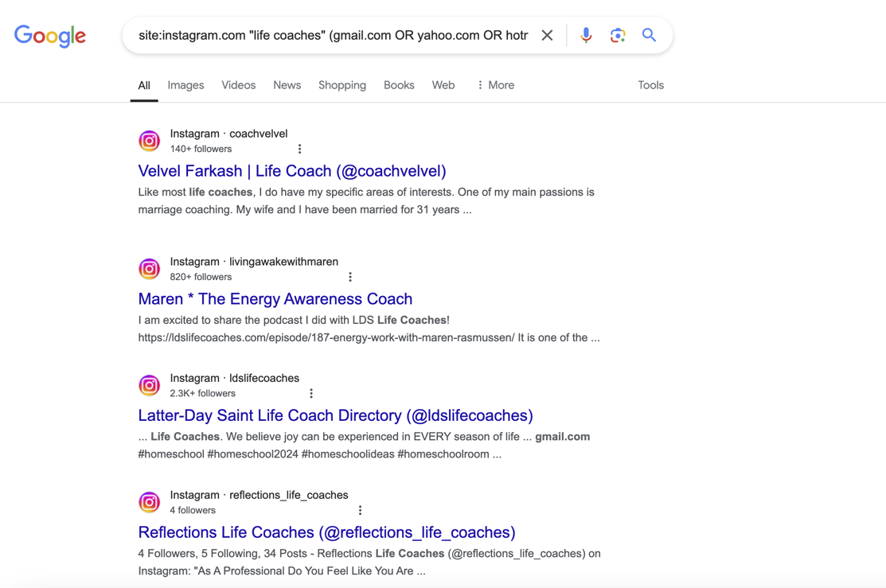Click the Instagram icon beside coachvelvel

click(149, 140)
